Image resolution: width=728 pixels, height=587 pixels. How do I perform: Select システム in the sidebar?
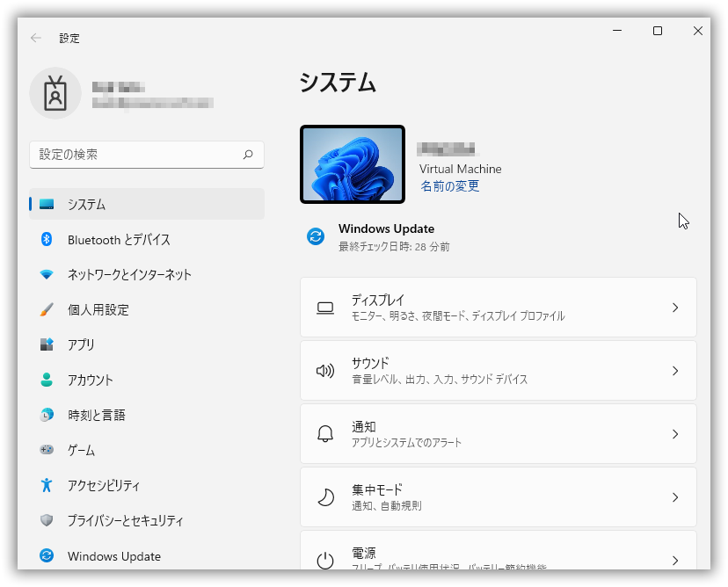[147, 204]
